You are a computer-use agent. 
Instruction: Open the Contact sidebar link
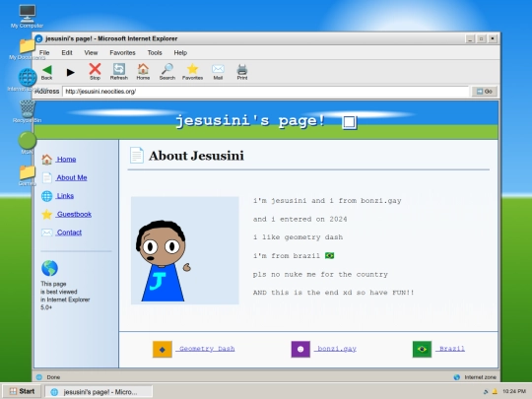(69, 233)
